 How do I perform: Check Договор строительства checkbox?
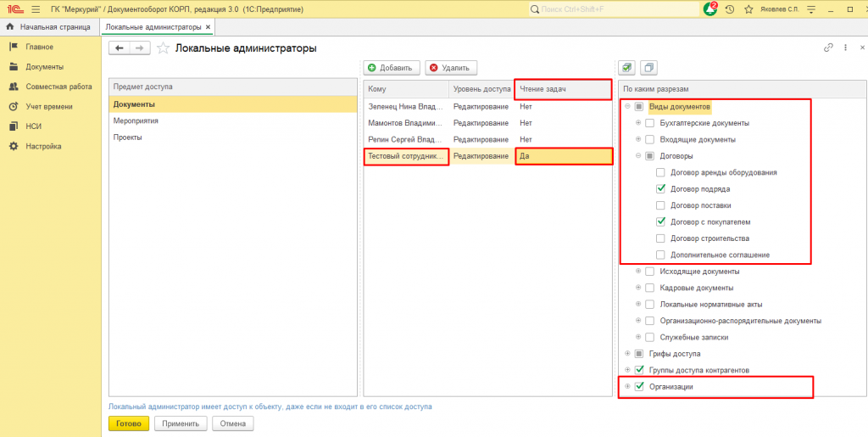[x=660, y=238]
